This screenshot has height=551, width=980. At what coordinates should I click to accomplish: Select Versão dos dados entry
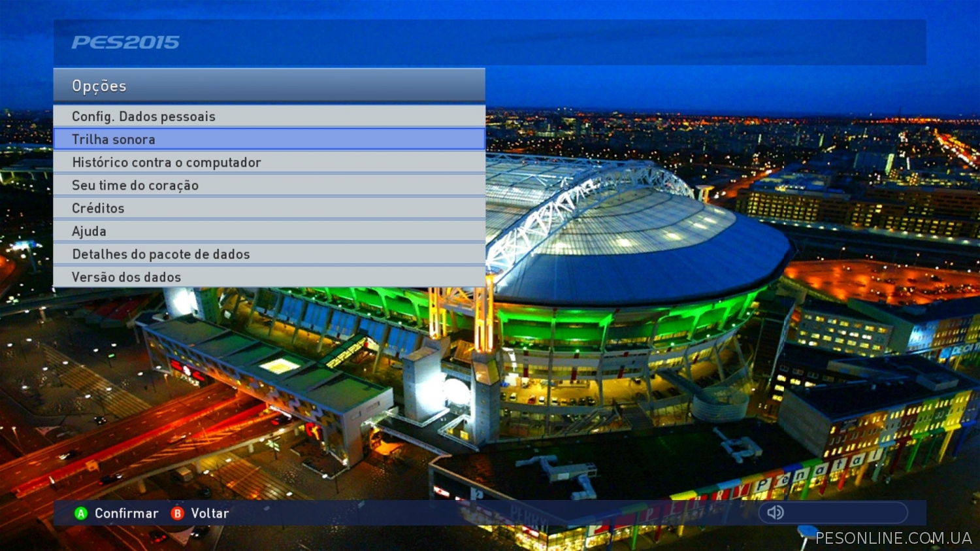[269, 276]
